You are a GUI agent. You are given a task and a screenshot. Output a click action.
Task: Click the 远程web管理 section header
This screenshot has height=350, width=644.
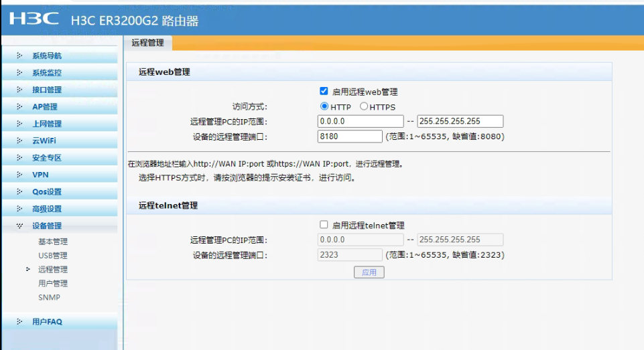tap(164, 72)
